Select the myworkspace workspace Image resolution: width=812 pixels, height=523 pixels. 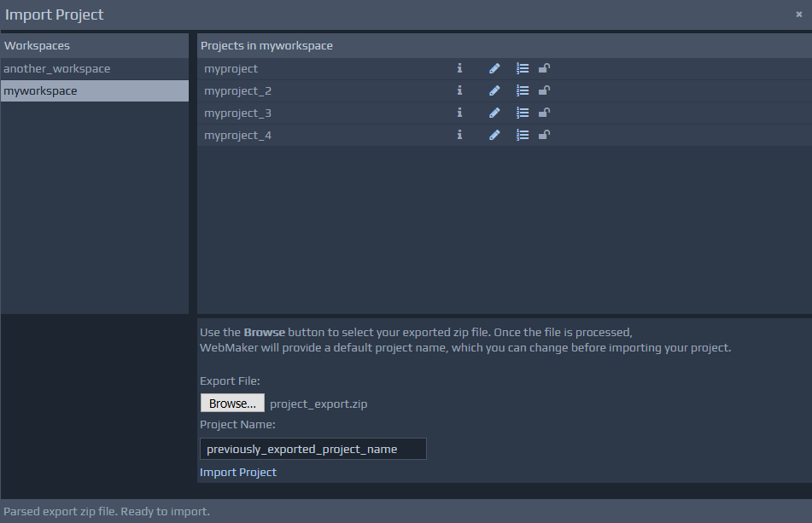(x=41, y=90)
